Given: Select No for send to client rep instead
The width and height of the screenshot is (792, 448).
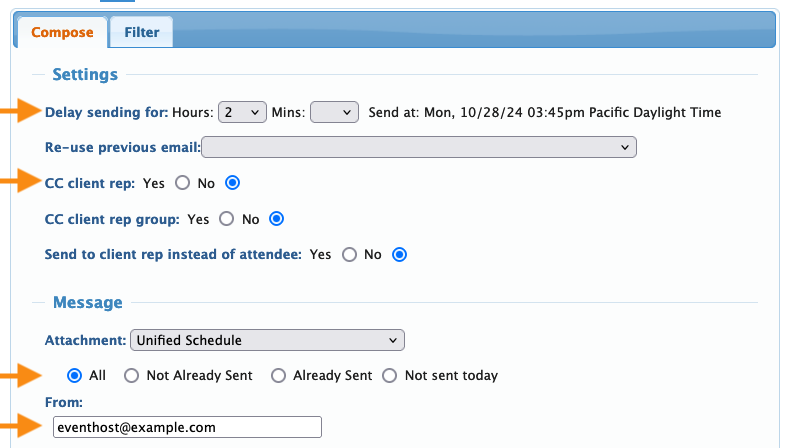Looking at the screenshot, I should click(x=399, y=255).
